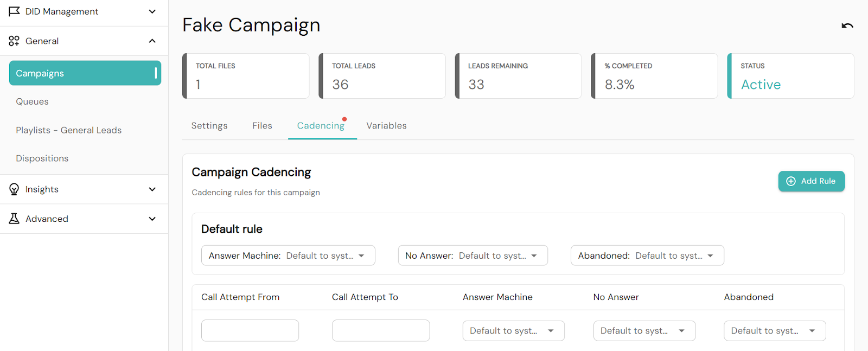
Task: Click the DID Management flag icon
Action: pos(14,11)
